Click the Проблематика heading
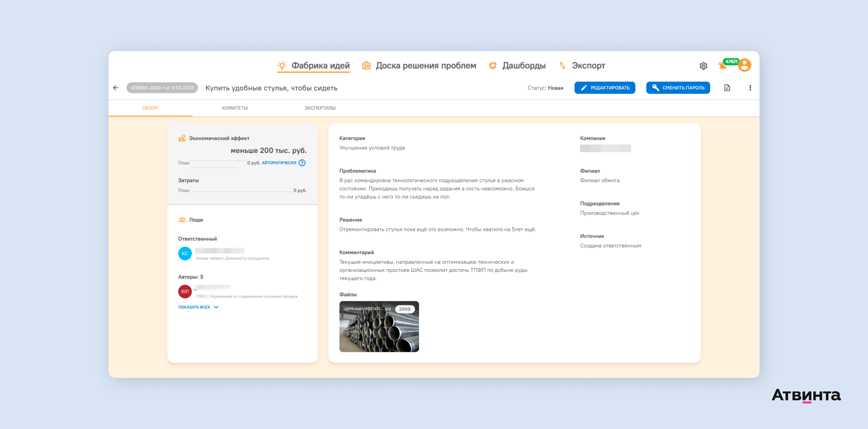Image resolution: width=868 pixels, height=429 pixels. point(358,171)
